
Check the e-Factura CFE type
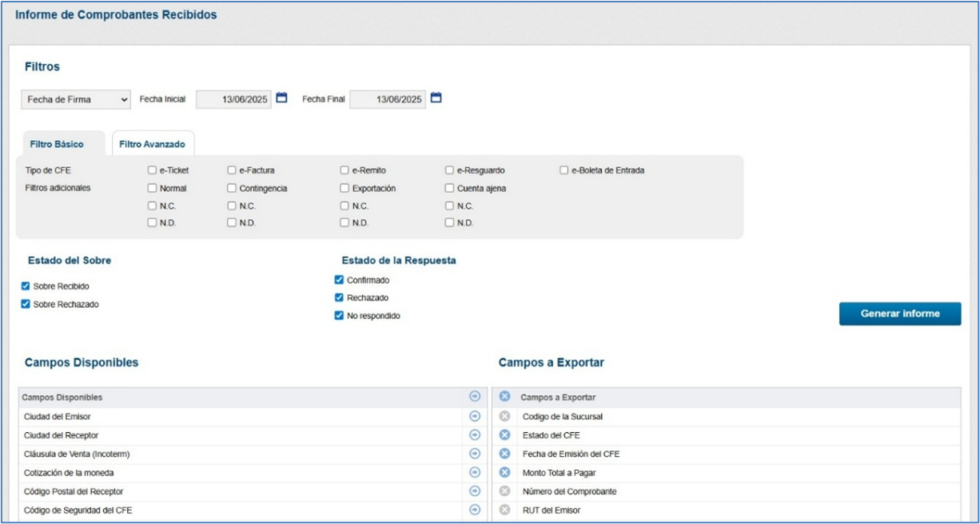tap(232, 170)
